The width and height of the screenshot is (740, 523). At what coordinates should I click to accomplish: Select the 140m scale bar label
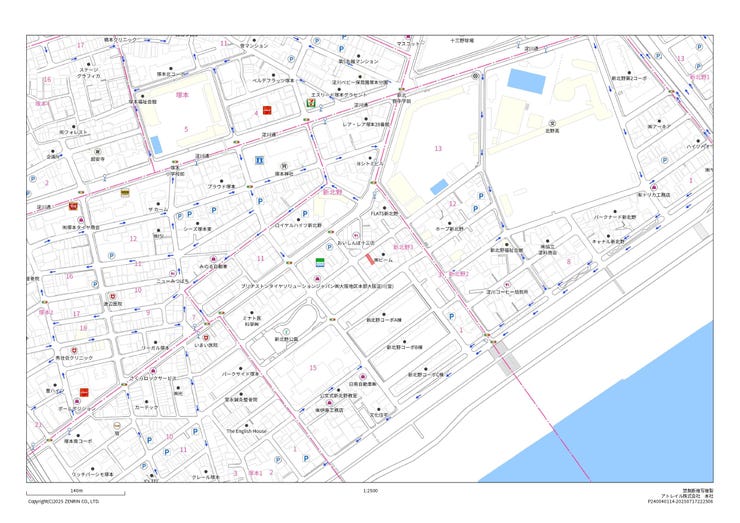(76, 490)
